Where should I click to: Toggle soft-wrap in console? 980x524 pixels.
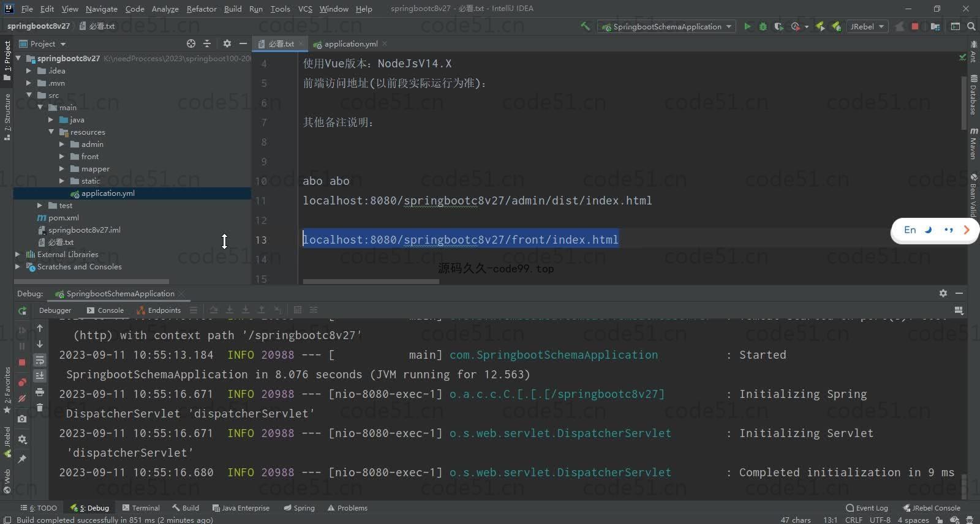pyautogui.click(x=40, y=360)
